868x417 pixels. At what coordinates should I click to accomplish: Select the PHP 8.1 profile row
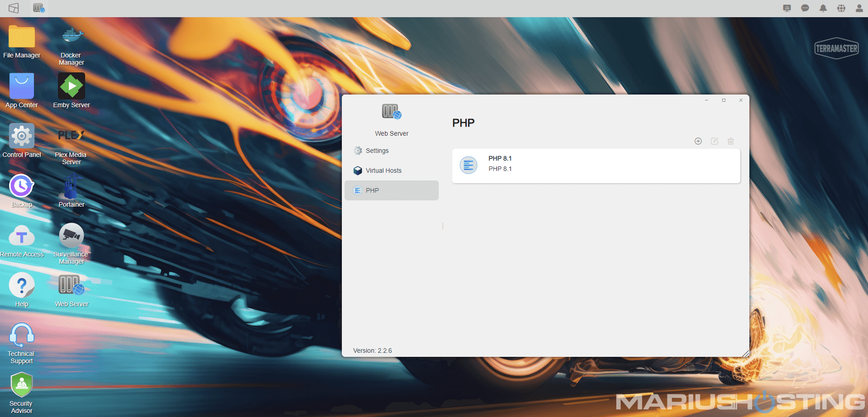click(x=596, y=166)
